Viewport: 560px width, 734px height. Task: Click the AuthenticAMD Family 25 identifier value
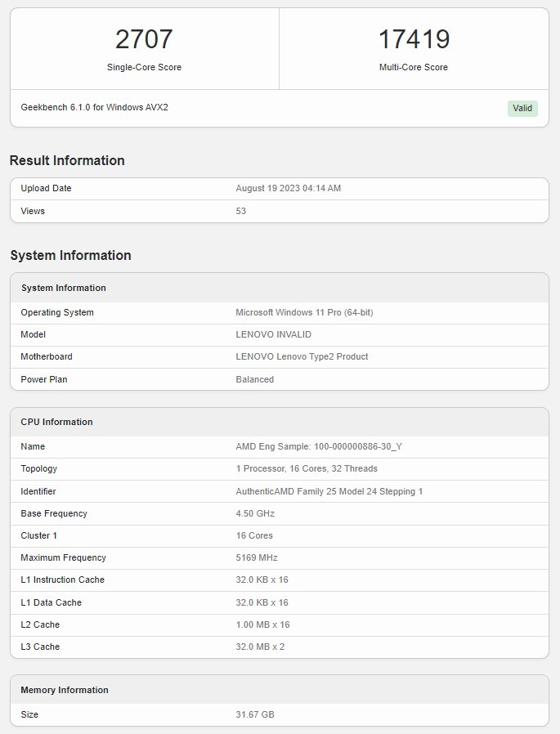coord(329,491)
